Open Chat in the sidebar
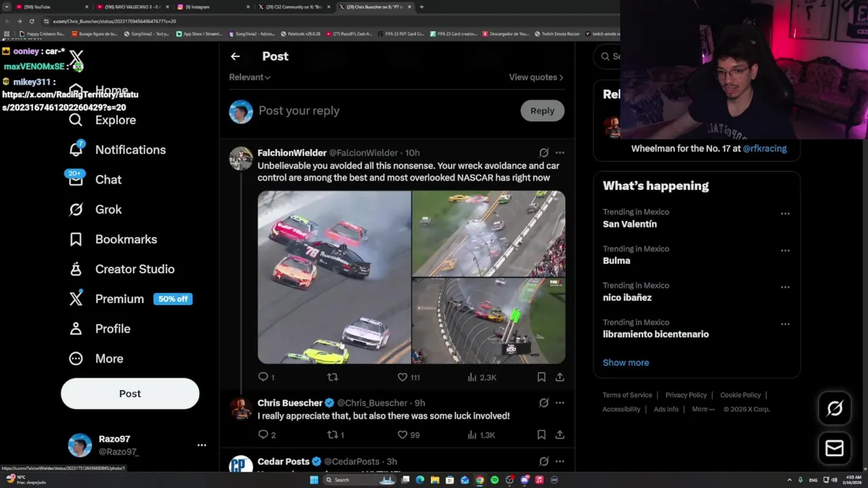Viewport: 868px width, 488px height. [95, 180]
